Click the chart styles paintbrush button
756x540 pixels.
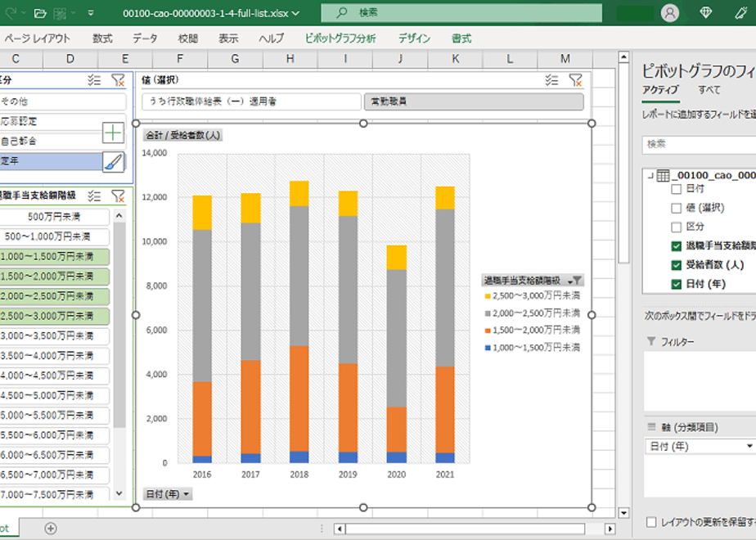coord(113,162)
